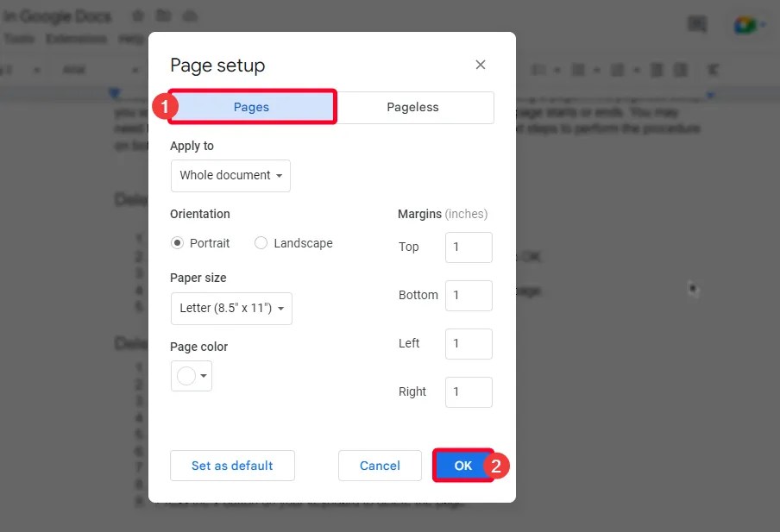Select the Landscape orientation radio button

pos(261,243)
